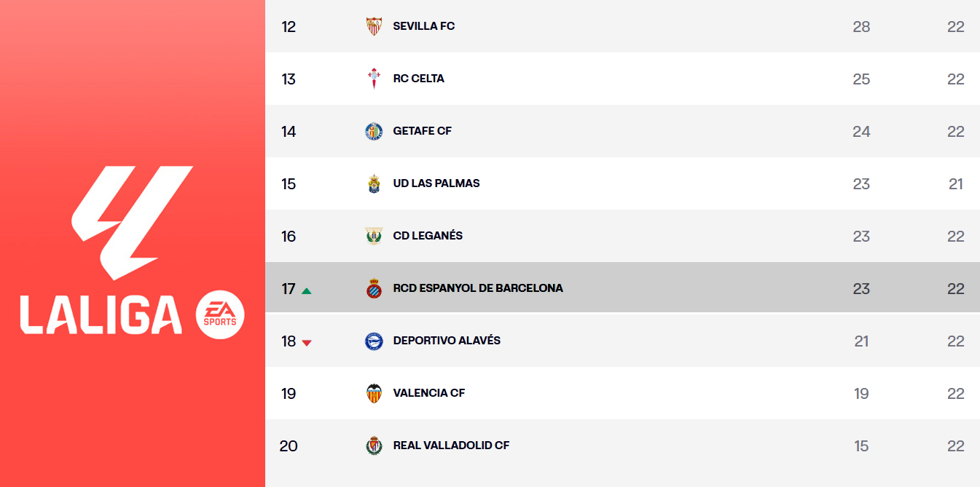Click the Deportivo Alavés crest
980x487 pixels.
pyautogui.click(x=374, y=341)
